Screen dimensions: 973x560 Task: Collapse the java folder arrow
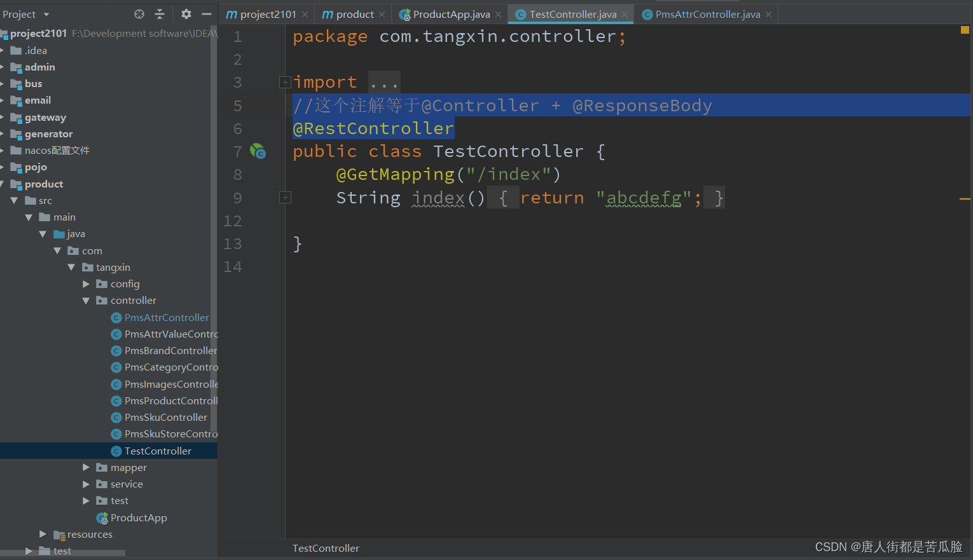click(x=43, y=234)
